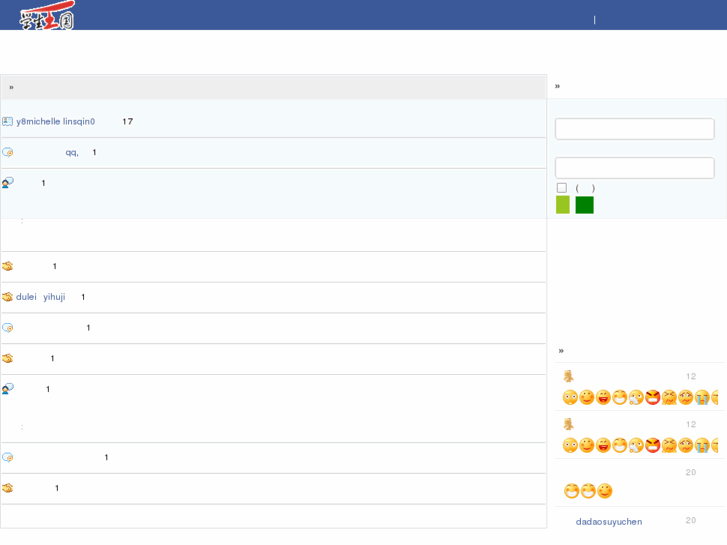Focus the first input field in right panel
The height and width of the screenshot is (545, 727).
(634, 129)
